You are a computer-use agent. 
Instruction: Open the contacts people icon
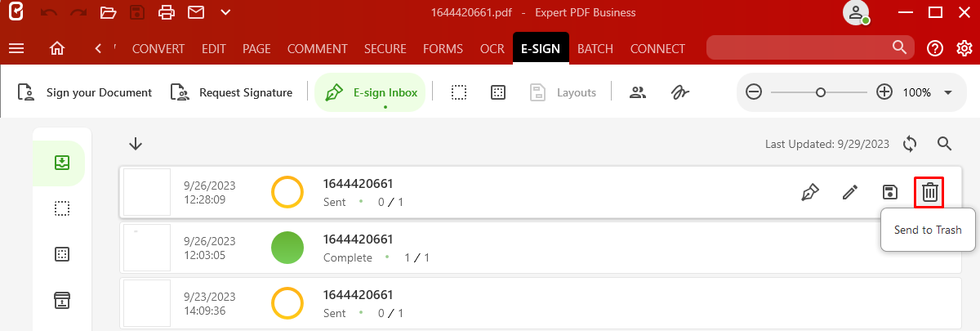pyautogui.click(x=638, y=92)
